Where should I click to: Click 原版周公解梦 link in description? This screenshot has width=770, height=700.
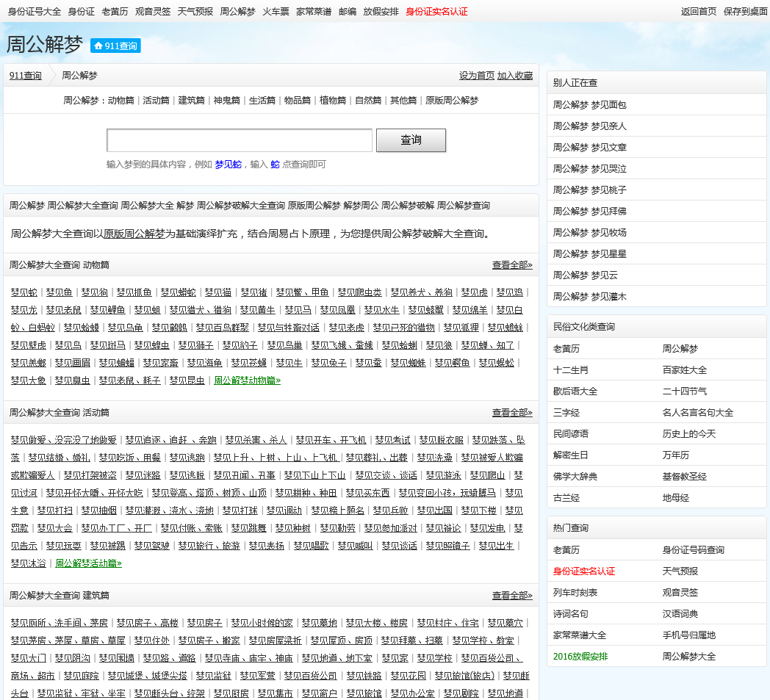(134, 234)
